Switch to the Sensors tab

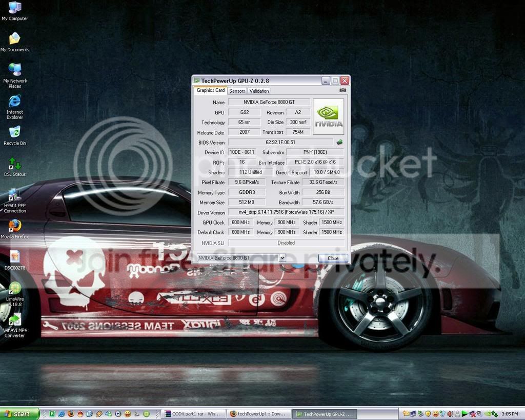(x=237, y=91)
